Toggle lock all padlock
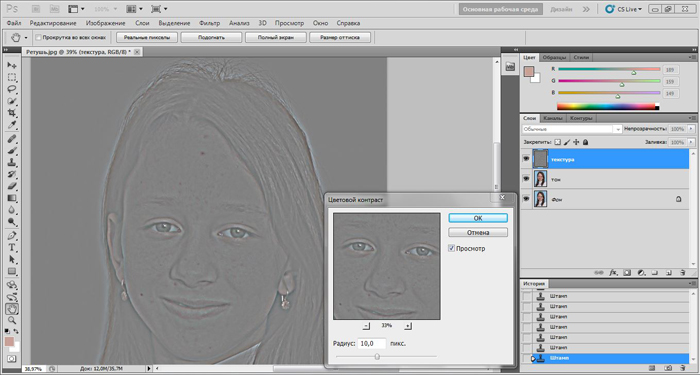 (585, 142)
